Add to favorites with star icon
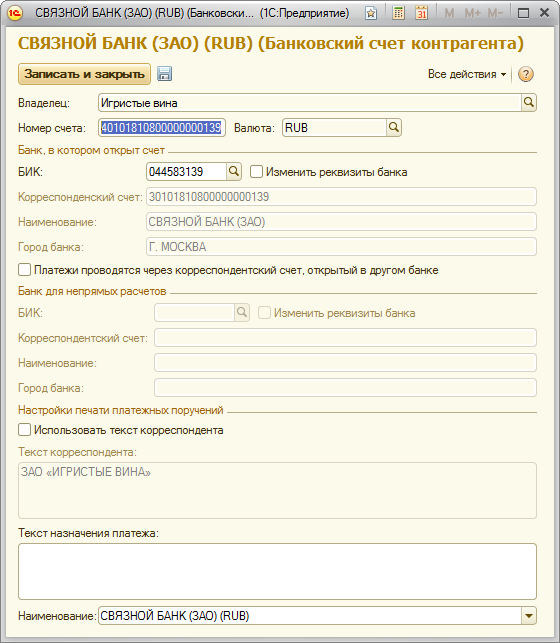The height and width of the screenshot is (643, 560). [371, 13]
